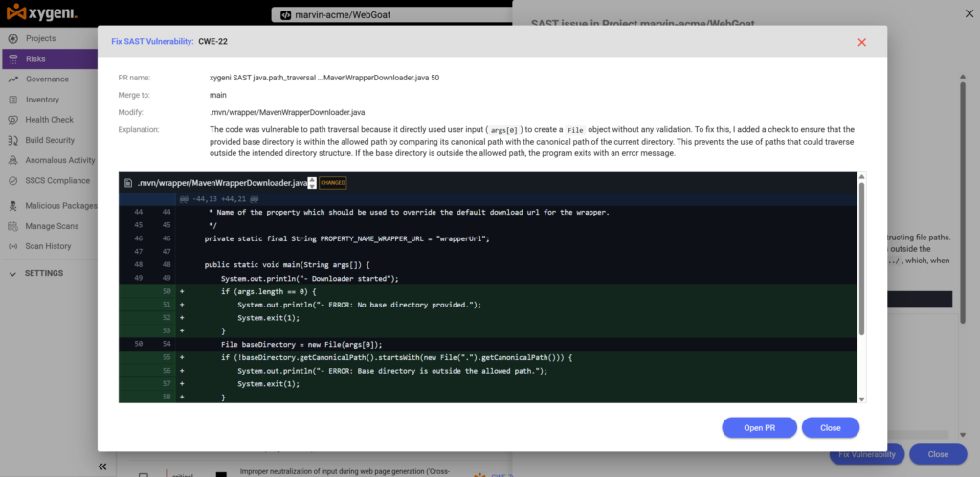
Task: Open Projects via its sidebar icon
Action: pos(12,38)
